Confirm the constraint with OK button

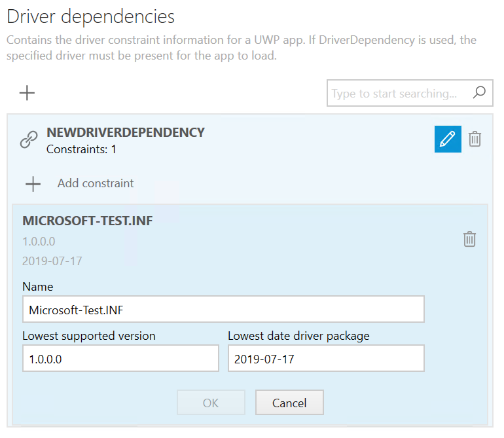click(211, 403)
